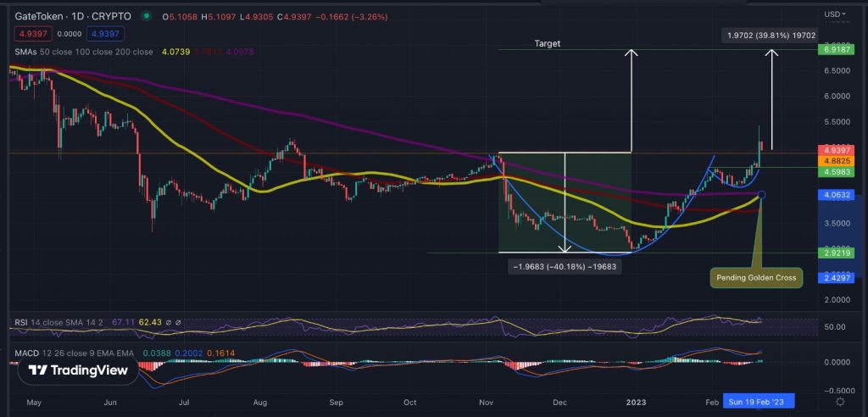
Task: Select the golden cross circle marker
Action: click(762, 194)
